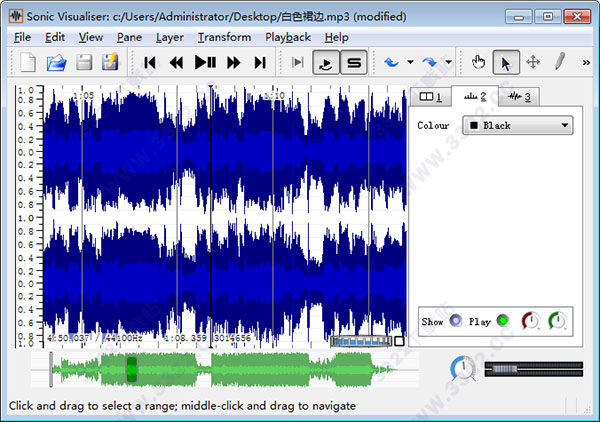Viewport: 600px width, 422px height.
Task: Switch to layer tab 1
Action: click(x=430, y=97)
